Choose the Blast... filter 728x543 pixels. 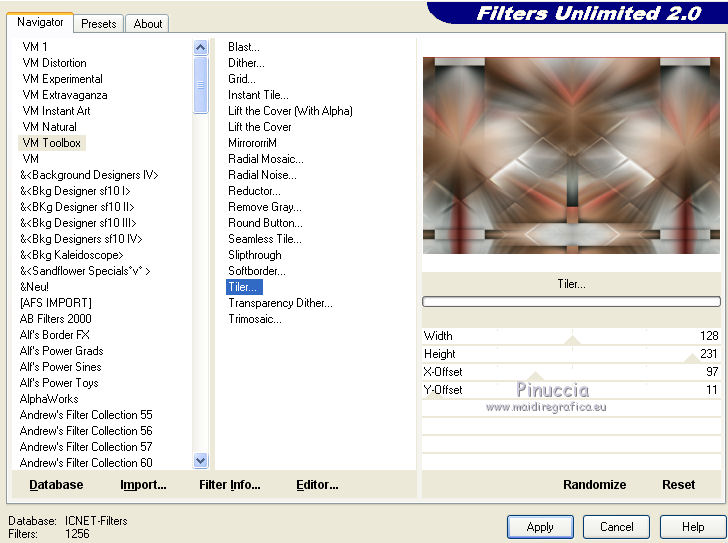point(244,47)
